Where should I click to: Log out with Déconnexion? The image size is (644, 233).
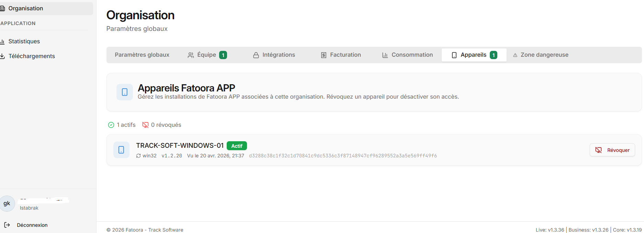click(32, 225)
